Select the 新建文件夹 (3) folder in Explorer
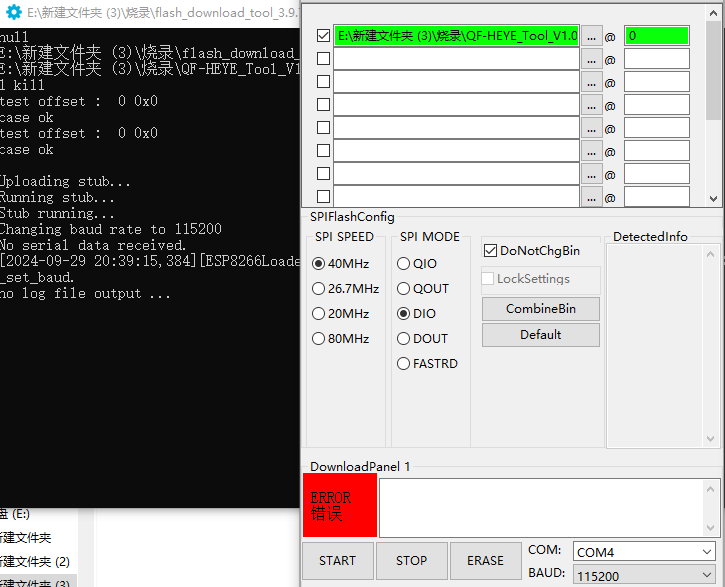Screen dimensions: 725x587 (35, 582)
